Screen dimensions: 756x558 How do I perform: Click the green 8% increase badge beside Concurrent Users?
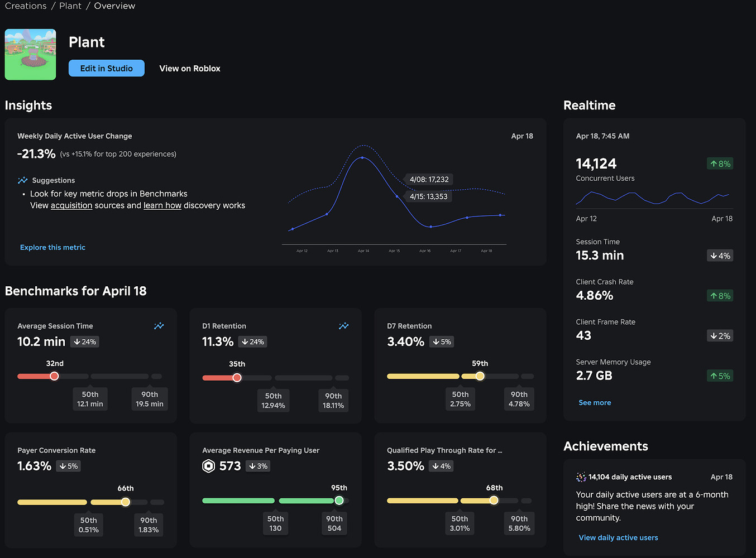tap(720, 163)
